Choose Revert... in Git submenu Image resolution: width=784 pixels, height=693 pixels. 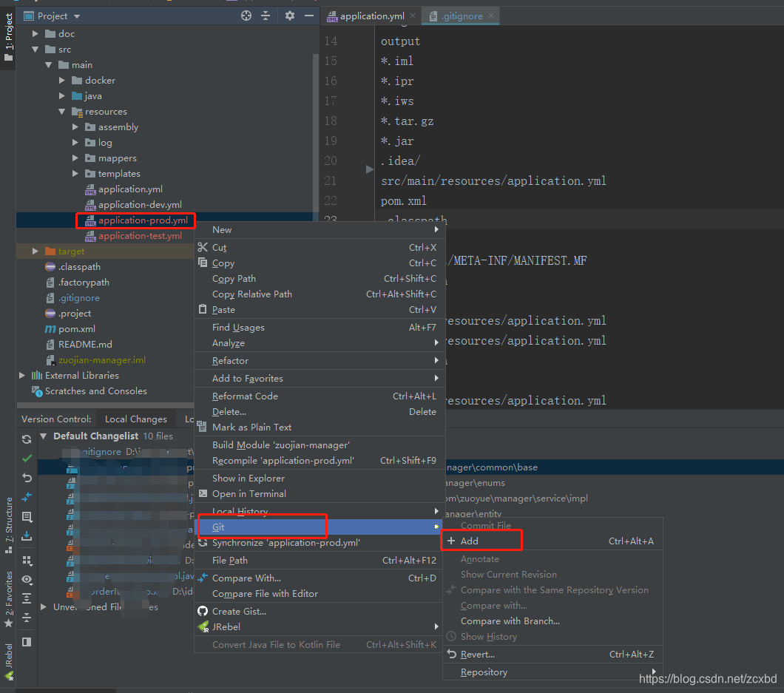(553, 654)
